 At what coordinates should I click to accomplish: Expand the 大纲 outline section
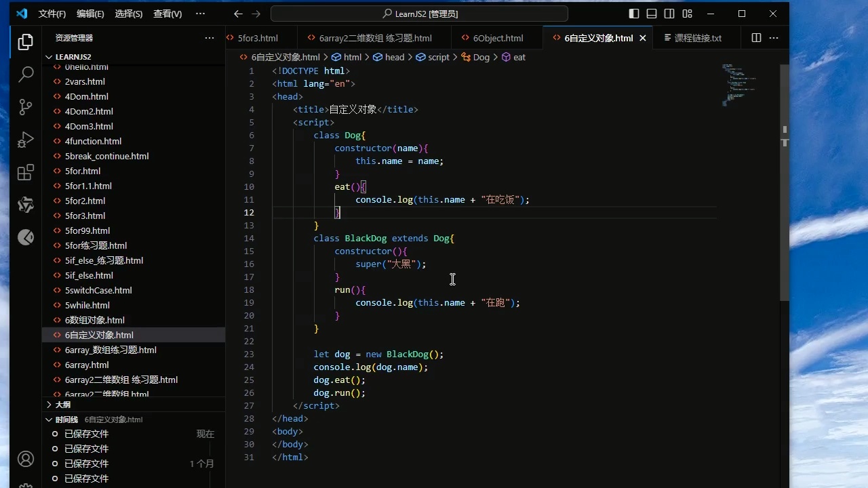click(x=62, y=405)
